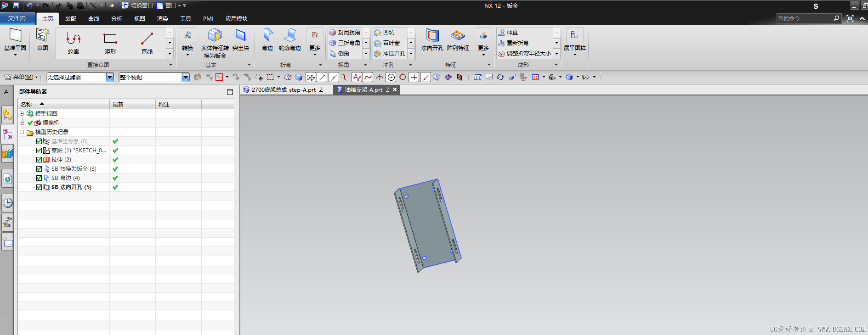Select the 基准平面 datum plane tool
The width and height of the screenshot is (868, 335).
tap(15, 41)
